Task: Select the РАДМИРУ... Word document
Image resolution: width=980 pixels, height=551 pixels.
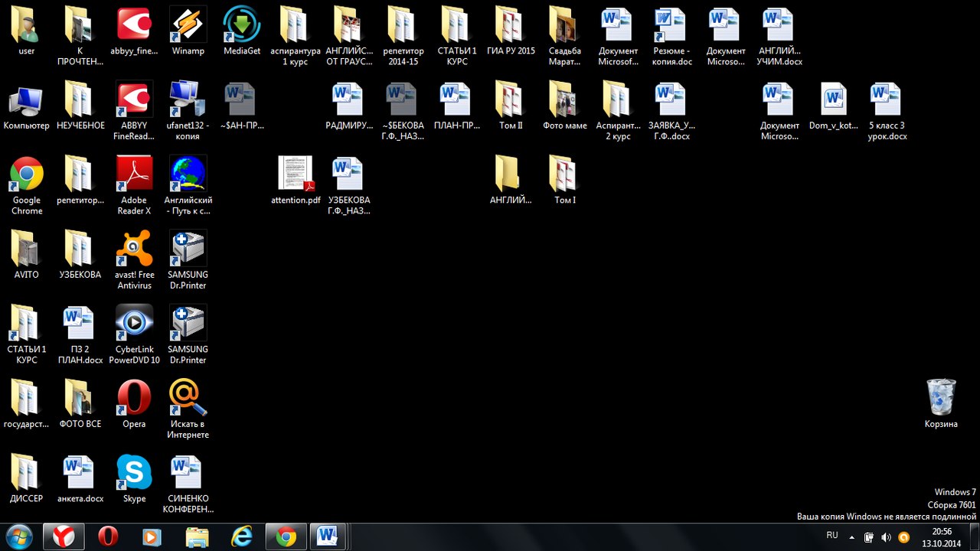Action: click(349, 105)
